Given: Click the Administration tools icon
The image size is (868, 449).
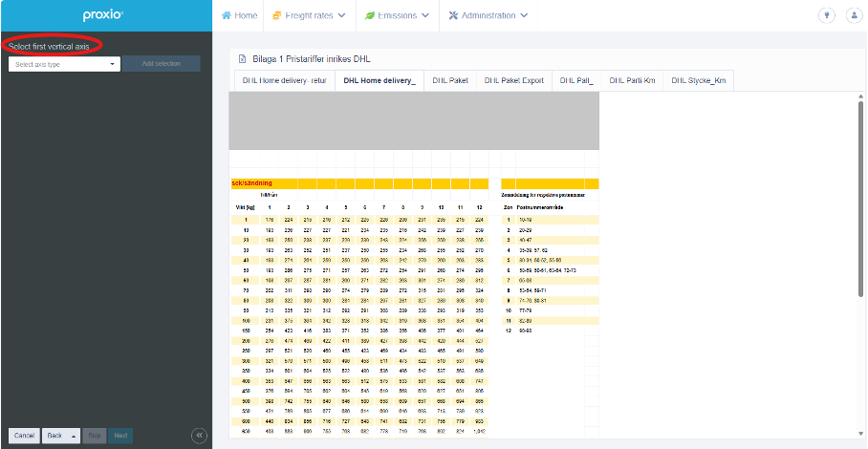Looking at the screenshot, I should tap(453, 15).
